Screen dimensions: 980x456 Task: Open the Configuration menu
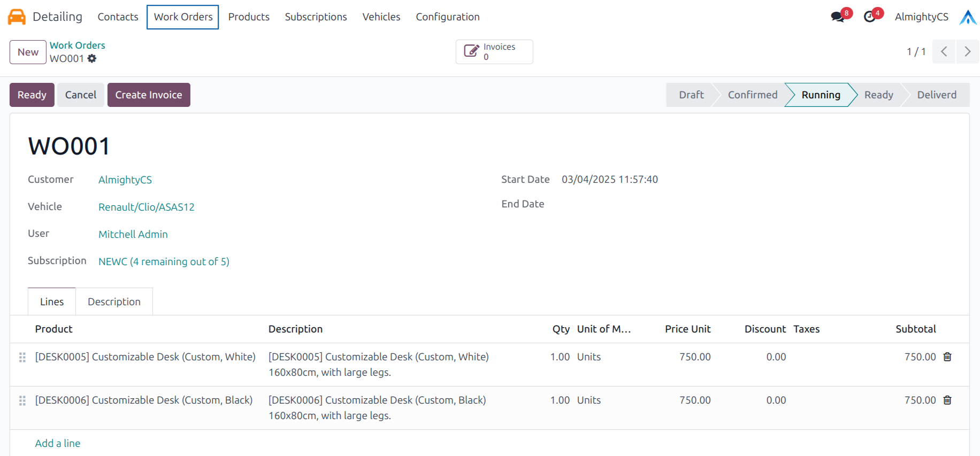click(447, 17)
